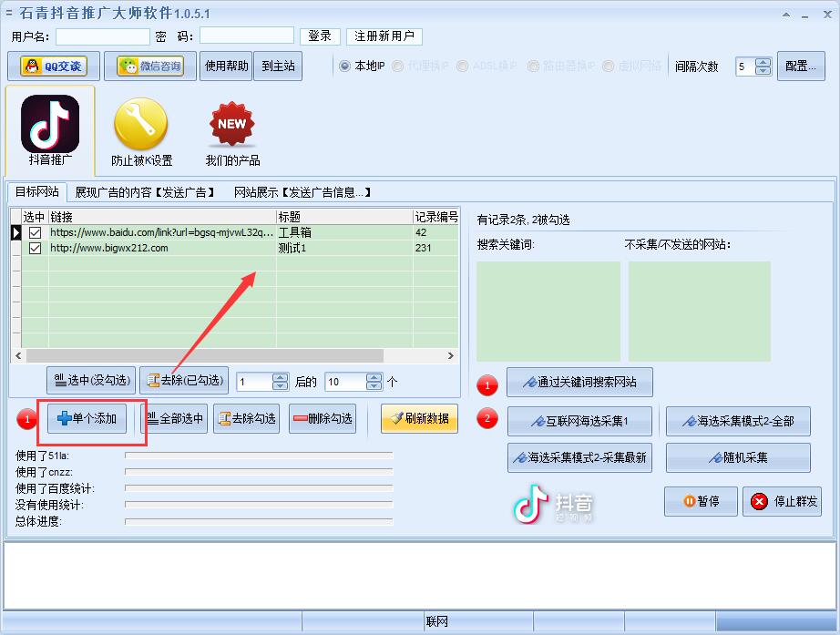Click 刷新数据 button
Image resolution: width=840 pixels, height=635 pixels.
click(419, 418)
